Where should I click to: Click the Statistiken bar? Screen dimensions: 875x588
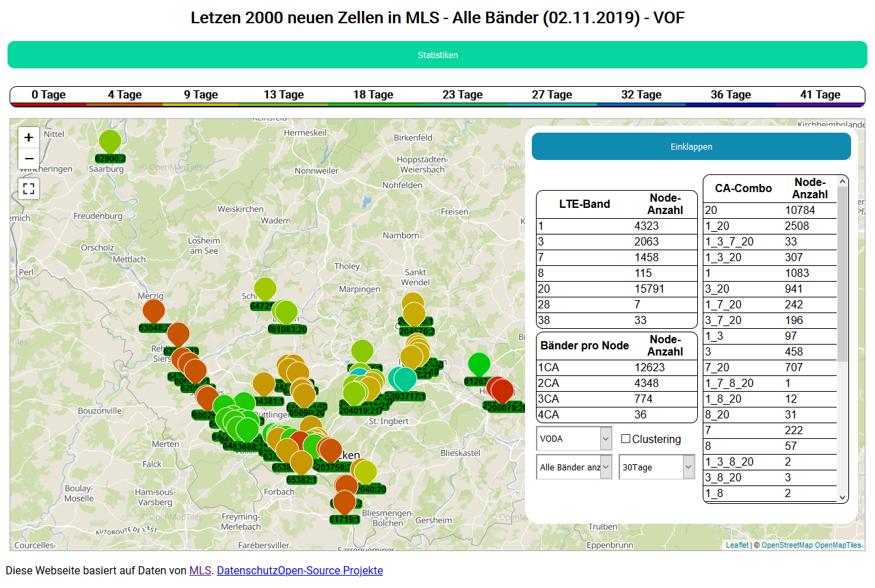[x=437, y=55]
